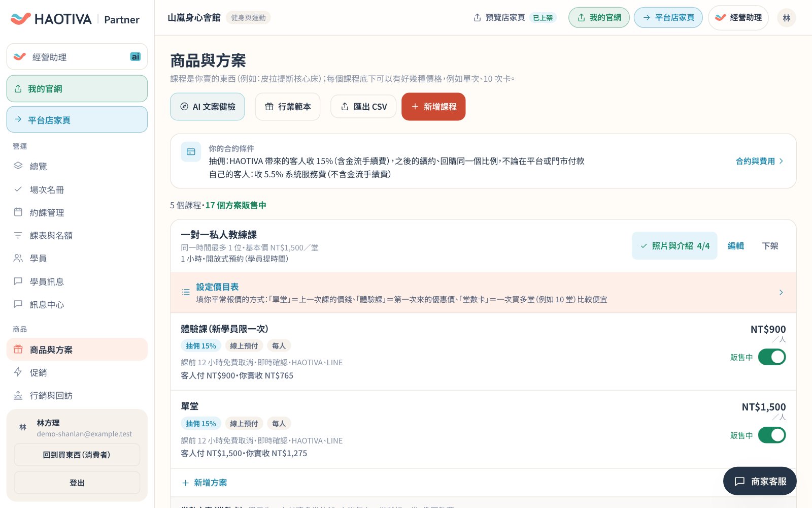Click 我的官網 button in top bar

click(599, 17)
